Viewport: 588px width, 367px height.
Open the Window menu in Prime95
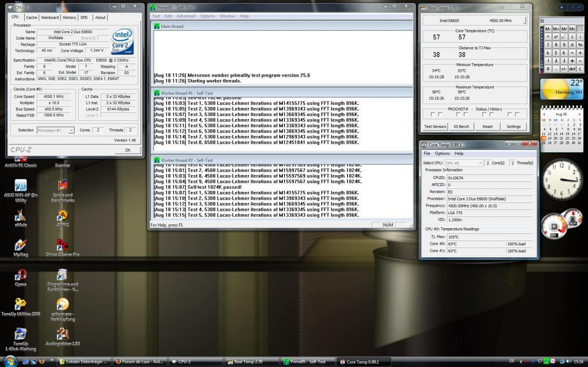[x=227, y=16]
